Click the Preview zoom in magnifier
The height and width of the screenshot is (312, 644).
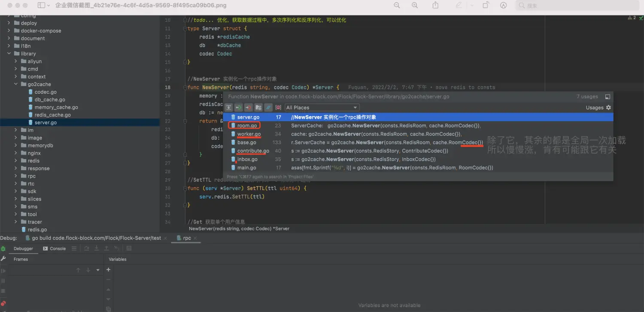[415, 6]
